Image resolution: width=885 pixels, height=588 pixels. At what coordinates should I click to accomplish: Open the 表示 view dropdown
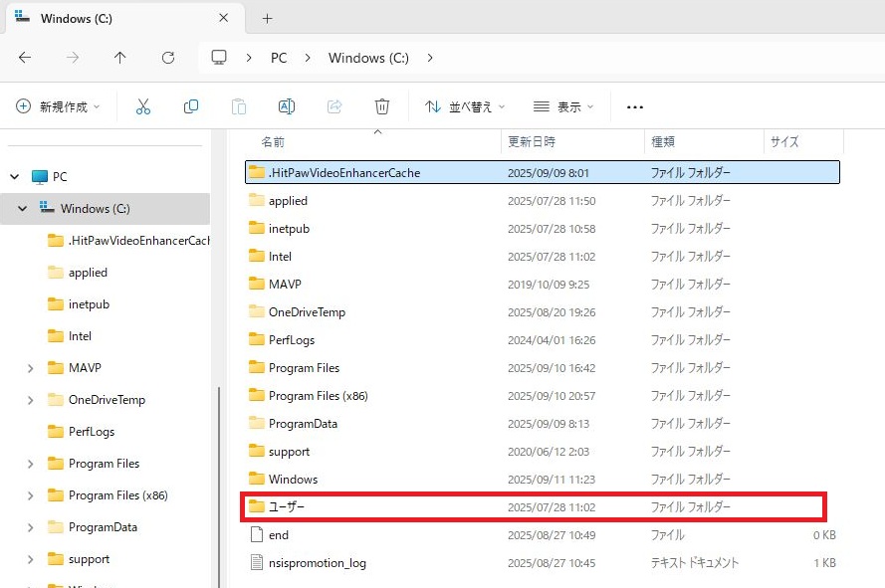[563, 106]
